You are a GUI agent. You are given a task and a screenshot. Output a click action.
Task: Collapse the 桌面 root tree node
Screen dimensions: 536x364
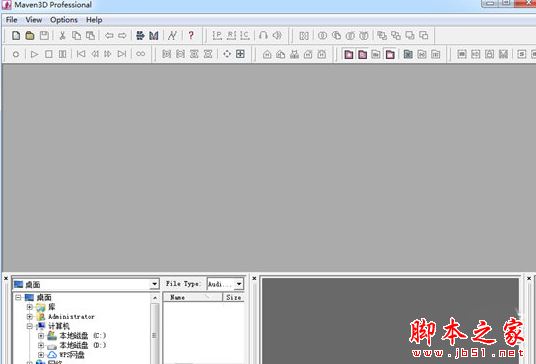(18, 297)
